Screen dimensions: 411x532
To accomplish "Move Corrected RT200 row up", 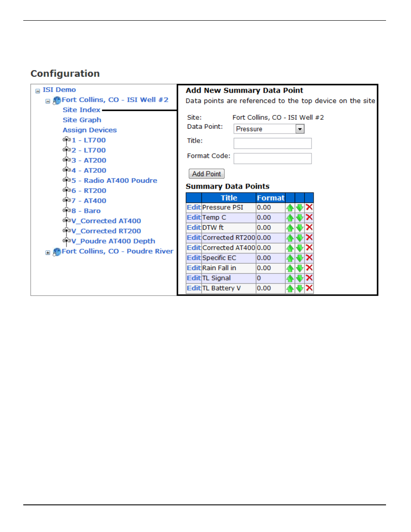I will point(290,238).
